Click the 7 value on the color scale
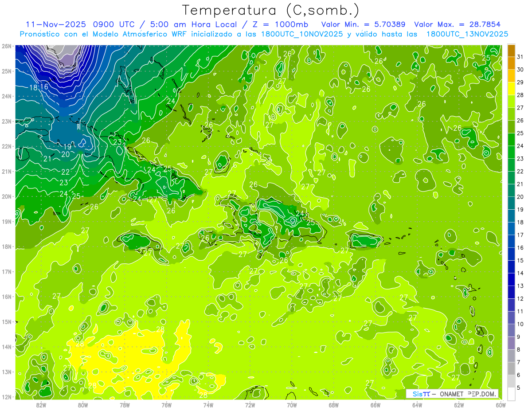 (519, 362)
